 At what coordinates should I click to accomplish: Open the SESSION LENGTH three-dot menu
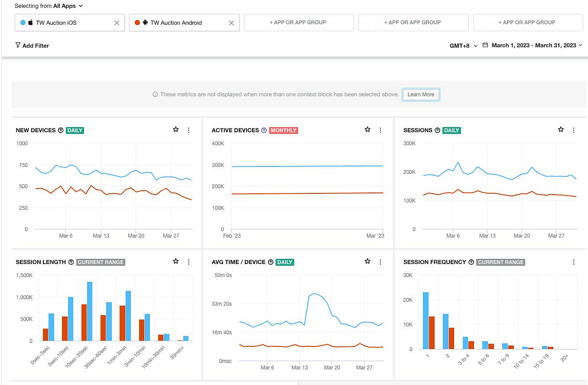tap(188, 262)
